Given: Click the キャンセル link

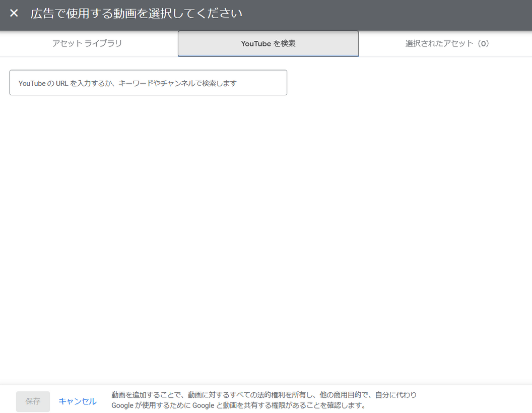Looking at the screenshot, I should [x=78, y=401].
